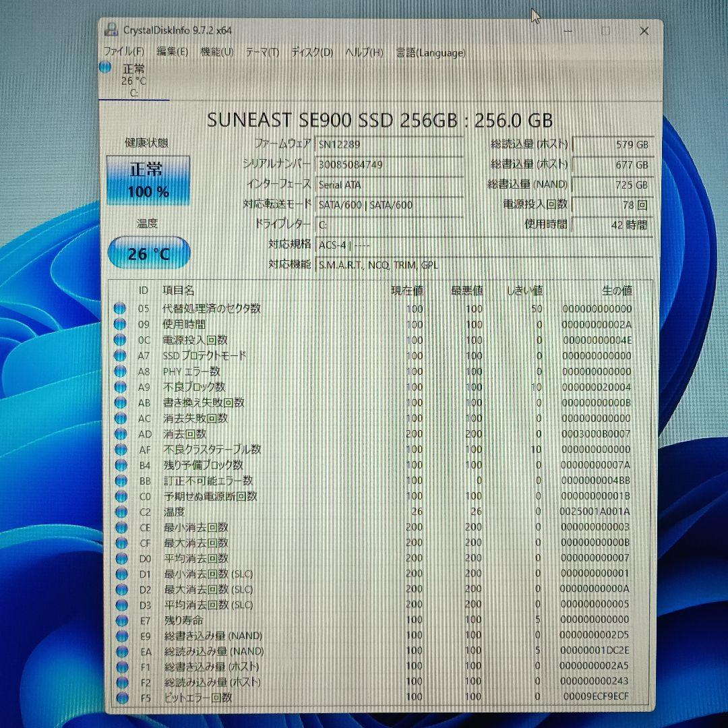The height and width of the screenshot is (728, 728).
Task: Click status indicator for 不良ブロック数 row
Action: click(120, 388)
